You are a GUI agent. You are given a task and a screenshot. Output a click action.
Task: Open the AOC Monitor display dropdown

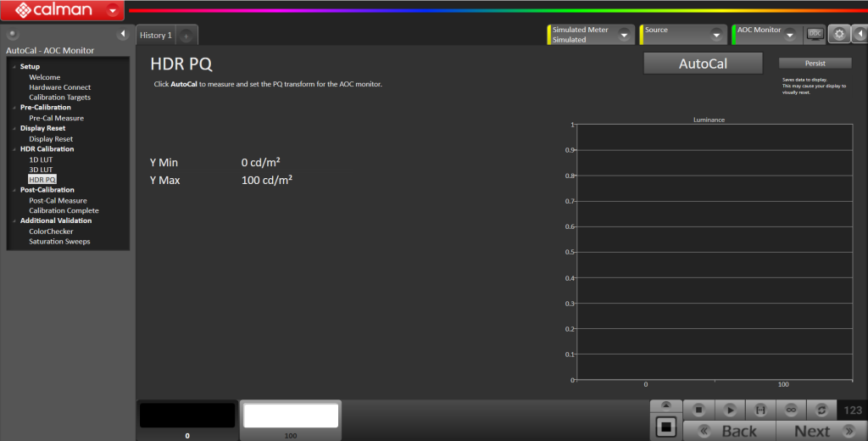coord(790,35)
